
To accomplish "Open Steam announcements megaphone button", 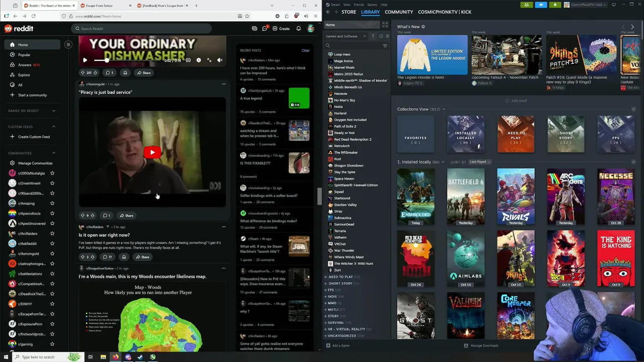I will [x=541, y=5].
